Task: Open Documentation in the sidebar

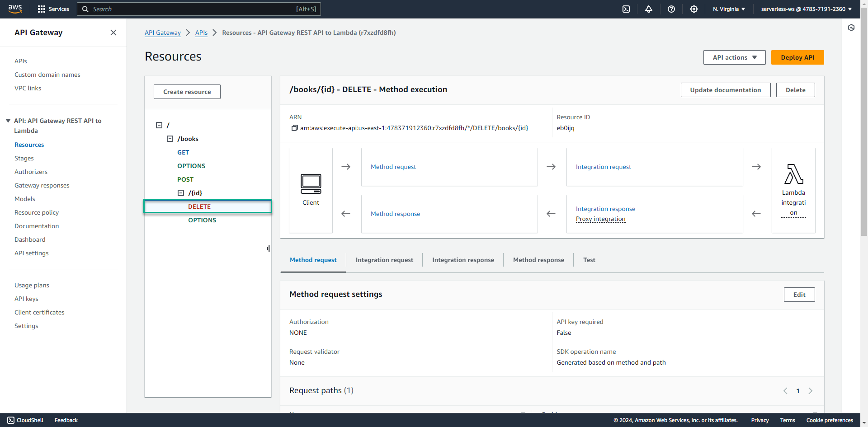Action: click(37, 226)
